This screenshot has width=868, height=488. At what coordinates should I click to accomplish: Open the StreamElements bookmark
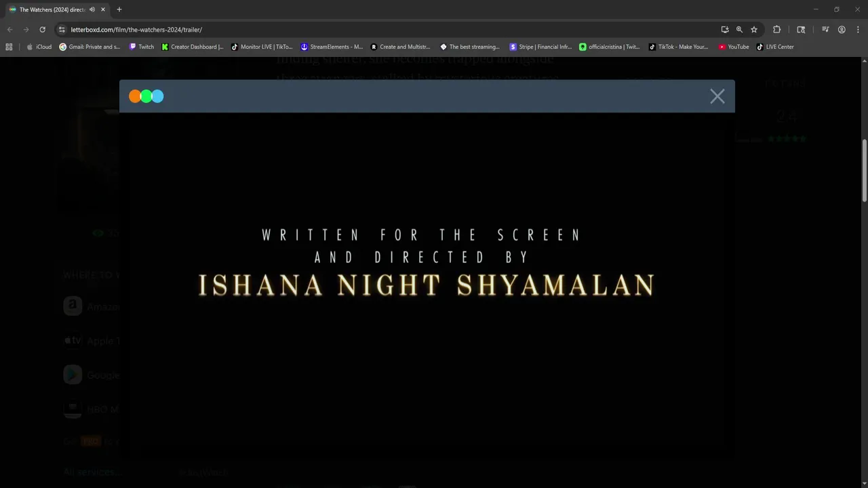tap(332, 47)
